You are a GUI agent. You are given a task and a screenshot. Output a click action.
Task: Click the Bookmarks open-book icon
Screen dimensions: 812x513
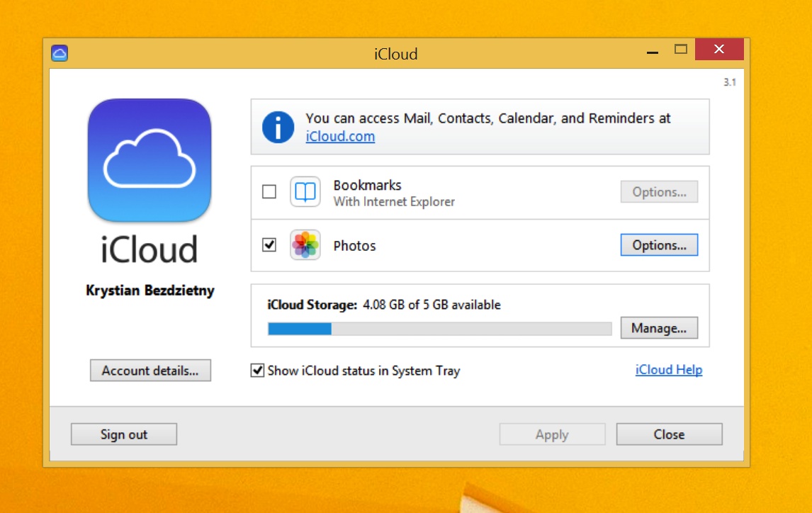pyautogui.click(x=305, y=192)
